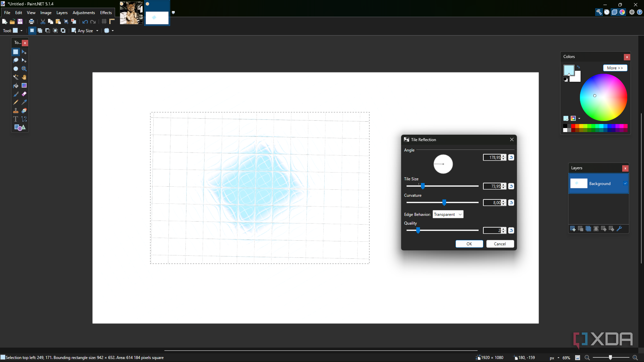Select the Rectangle Select tool in the Tools panel
This screenshot has height=362, width=644.
point(16,52)
